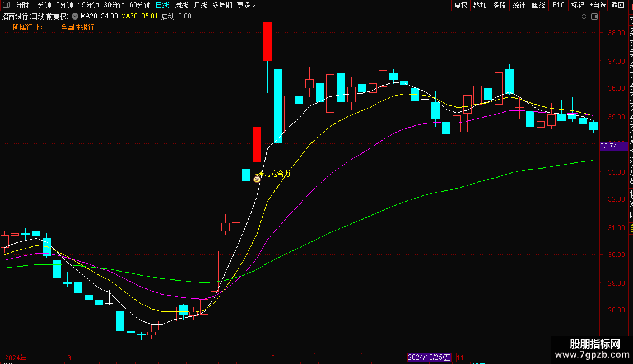Select the 60分钟 period tab
The image size is (633, 364).
[x=140, y=5]
